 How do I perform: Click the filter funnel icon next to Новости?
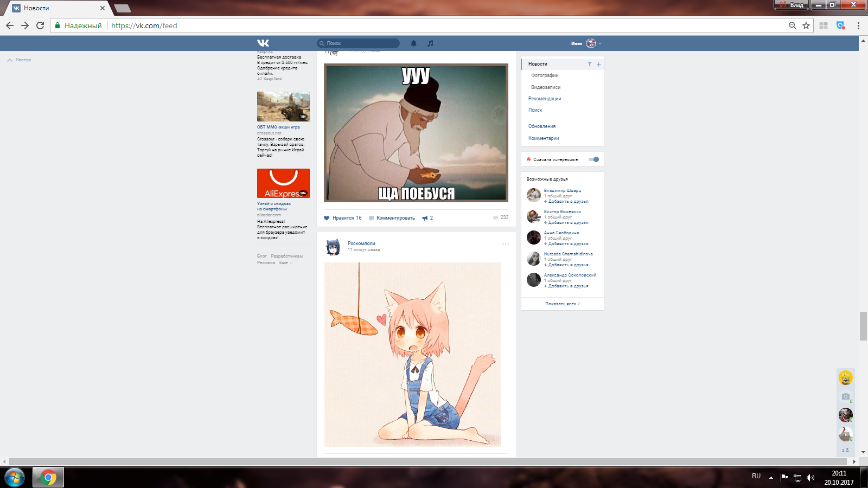point(590,64)
